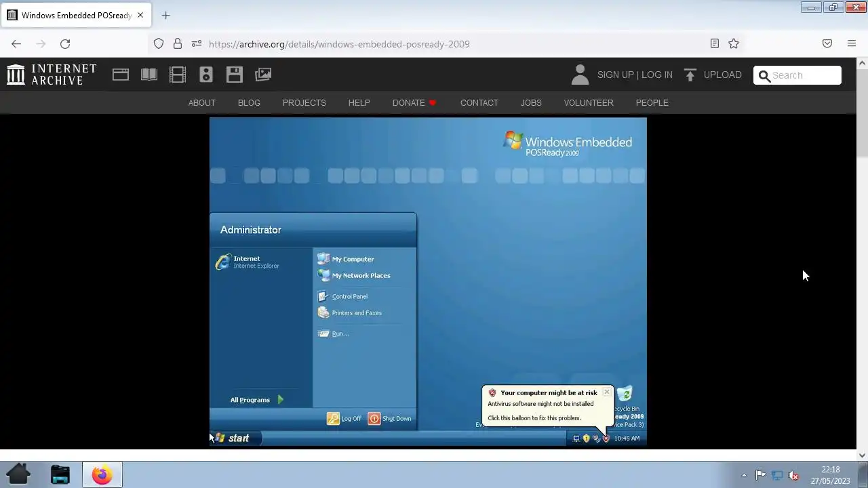Image resolution: width=868 pixels, height=488 pixels.
Task: Open the VOLUNTEER link
Action: pyautogui.click(x=589, y=102)
